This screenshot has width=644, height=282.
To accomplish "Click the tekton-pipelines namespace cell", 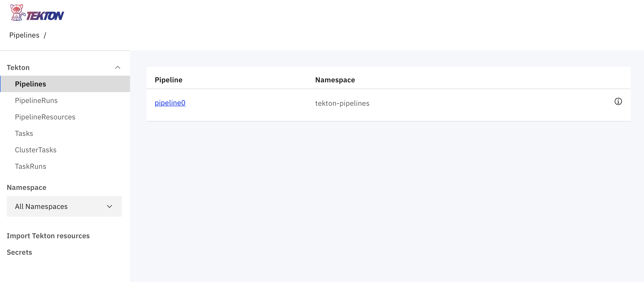I will (342, 103).
